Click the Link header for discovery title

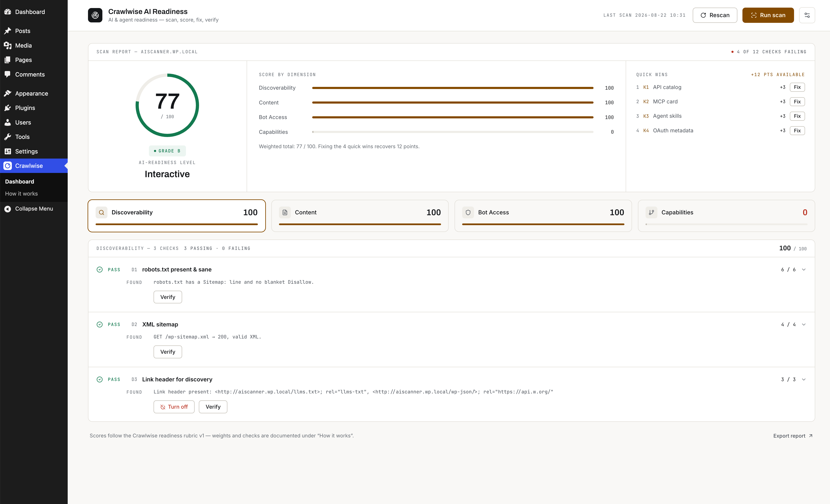pyautogui.click(x=177, y=379)
